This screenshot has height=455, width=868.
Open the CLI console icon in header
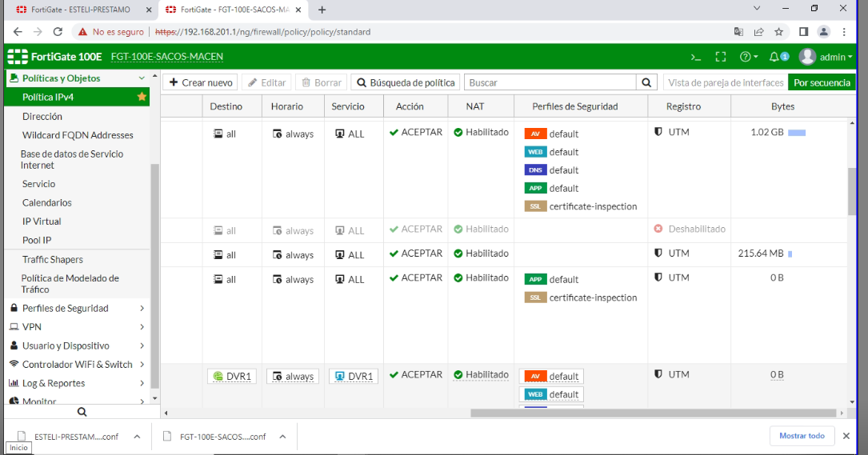696,57
